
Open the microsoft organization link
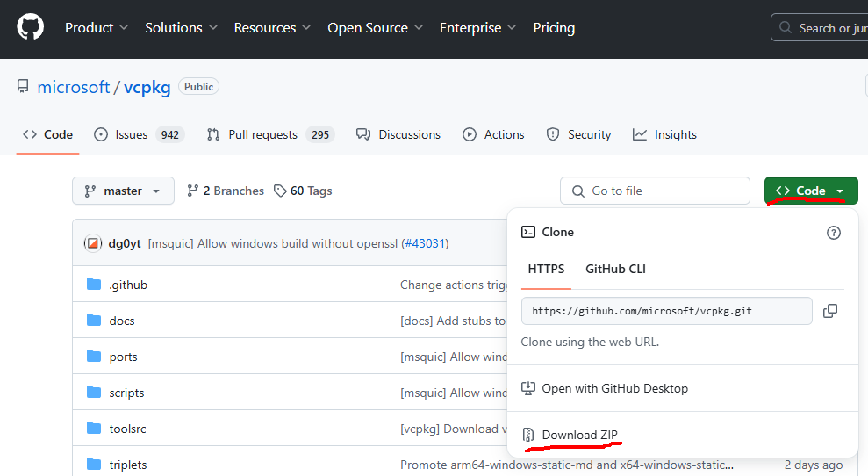point(73,87)
